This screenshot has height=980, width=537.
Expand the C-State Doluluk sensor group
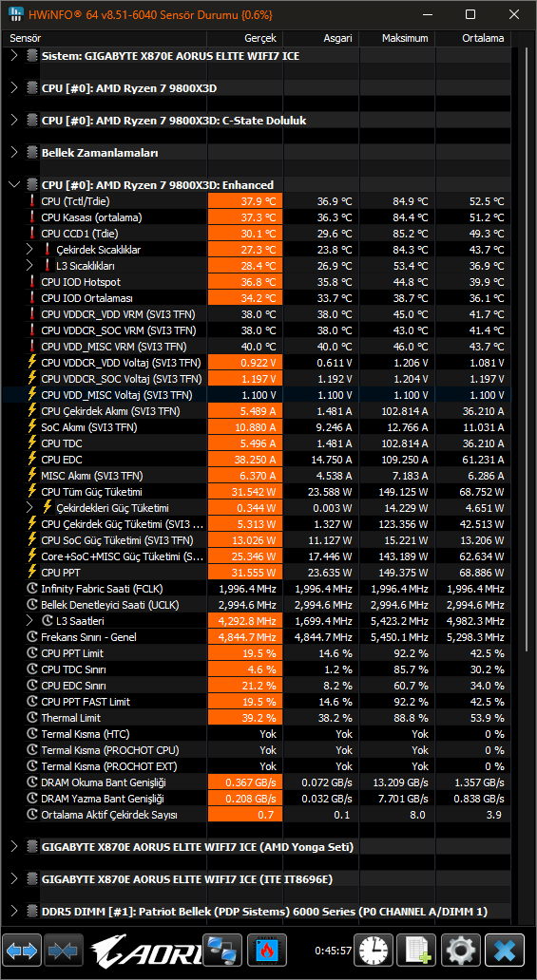[x=14, y=120]
